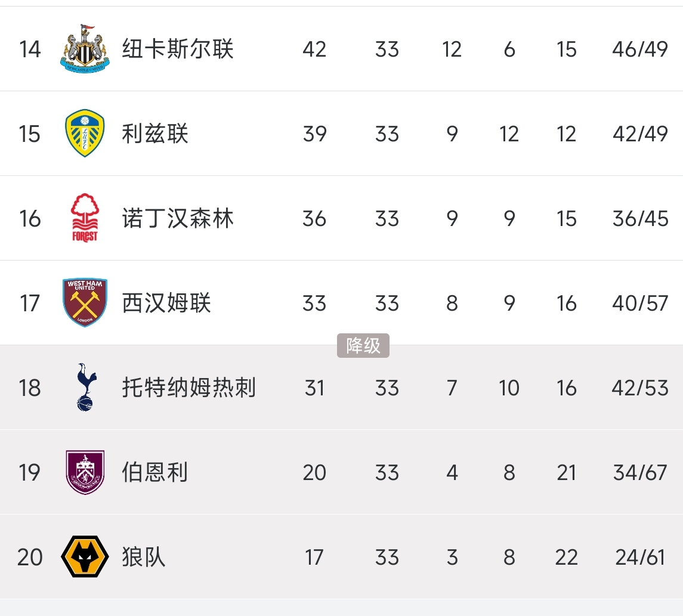Tap rank number 14 in standings
683x616 pixels.
click(30, 49)
